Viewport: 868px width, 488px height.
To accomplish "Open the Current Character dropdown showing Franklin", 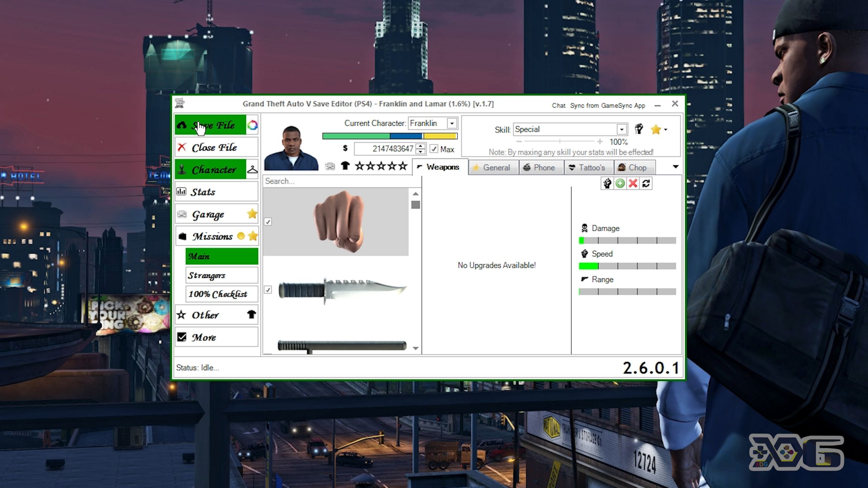I will pos(433,123).
